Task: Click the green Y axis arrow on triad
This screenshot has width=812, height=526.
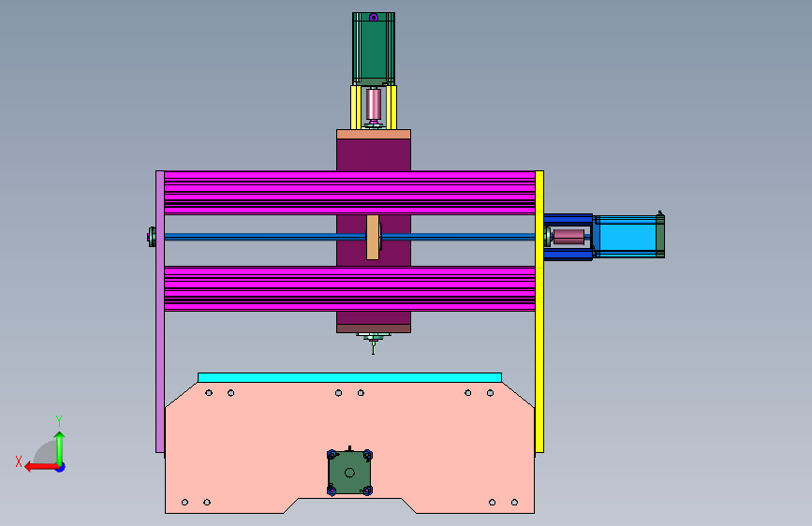Action: pyautogui.click(x=60, y=447)
